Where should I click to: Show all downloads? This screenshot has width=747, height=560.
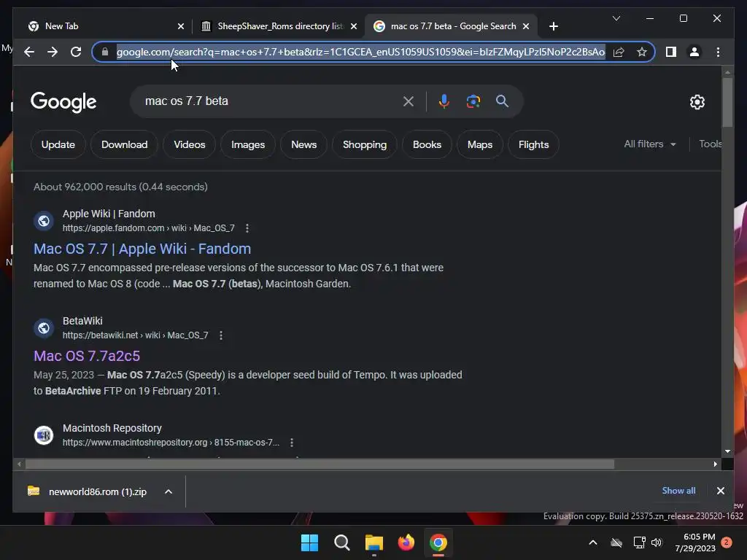[678, 491]
